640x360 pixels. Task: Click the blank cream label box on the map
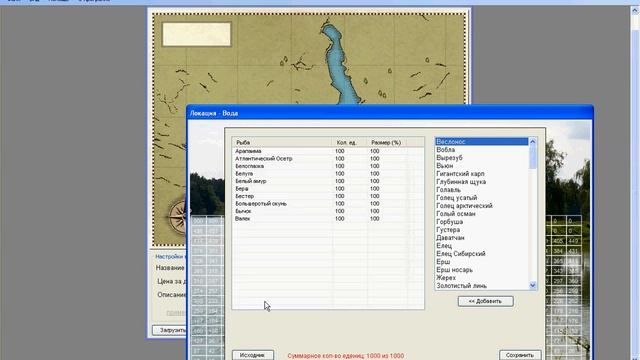[x=196, y=34]
